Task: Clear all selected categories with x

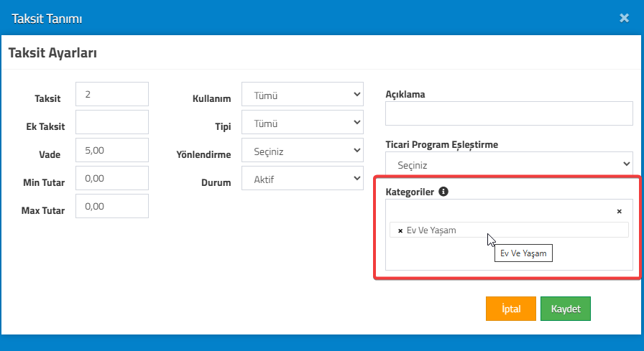Action: [x=619, y=212]
